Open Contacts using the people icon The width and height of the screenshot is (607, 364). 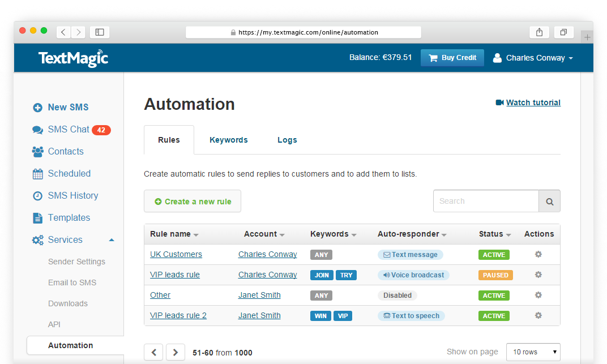pyautogui.click(x=37, y=151)
